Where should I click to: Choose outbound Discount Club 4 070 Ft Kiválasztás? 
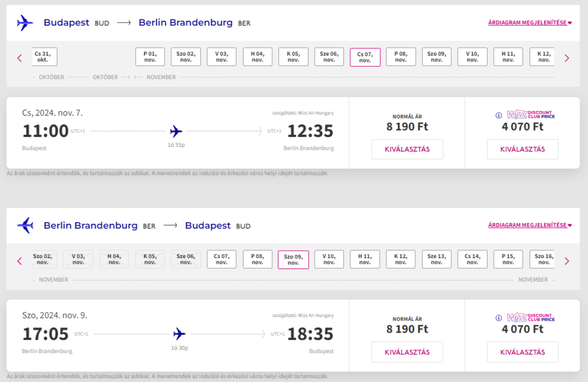[x=523, y=149]
